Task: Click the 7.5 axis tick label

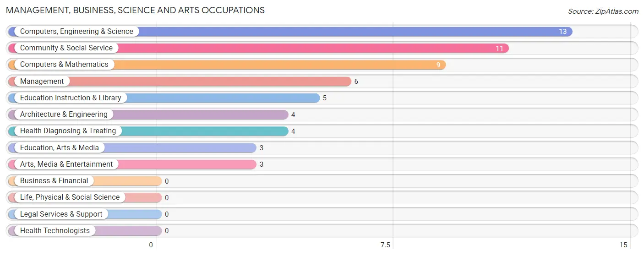Action: click(x=386, y=245)
